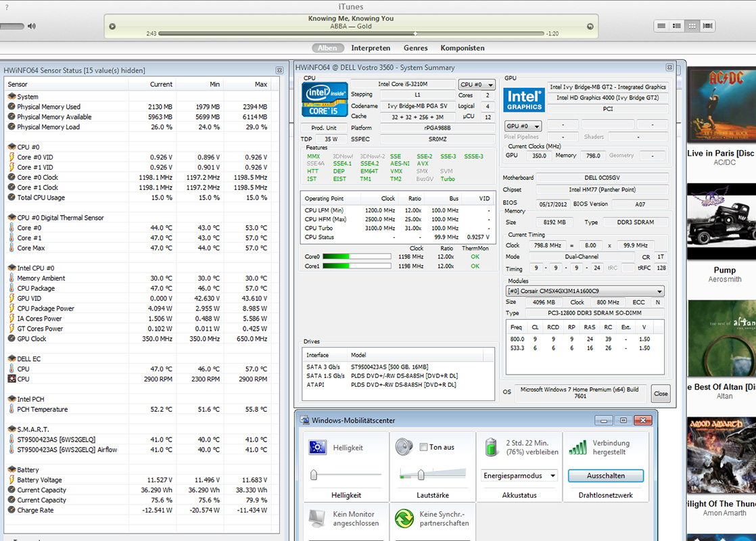
Task: Open the Corsair memory module dropdown
Action: point(585,291)
